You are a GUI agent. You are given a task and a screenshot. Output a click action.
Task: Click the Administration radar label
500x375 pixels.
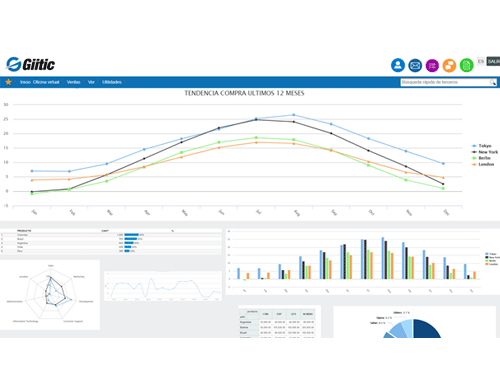click(14, 302)
